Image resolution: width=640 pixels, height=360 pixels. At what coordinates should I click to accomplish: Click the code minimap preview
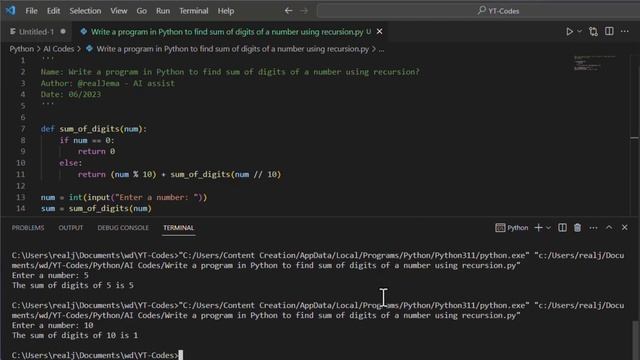tap(594, 63)
